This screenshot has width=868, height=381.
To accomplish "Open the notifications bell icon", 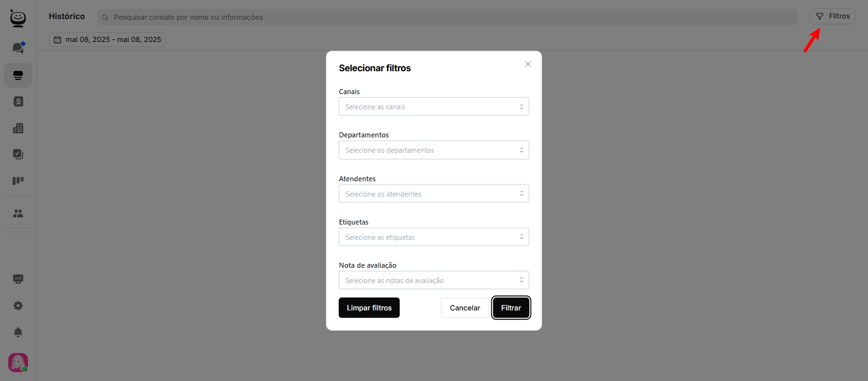I will (18, 332).
